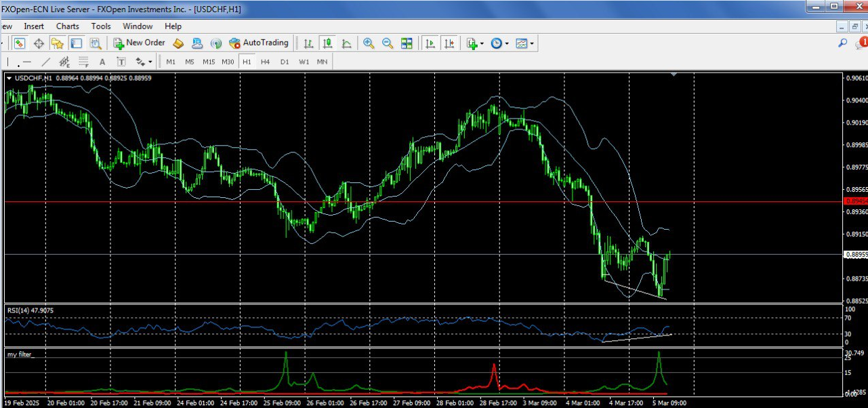This screenshot has height=408, width=868.
Task: Toggle chart Auto Scroll
Action: point(429,43)
